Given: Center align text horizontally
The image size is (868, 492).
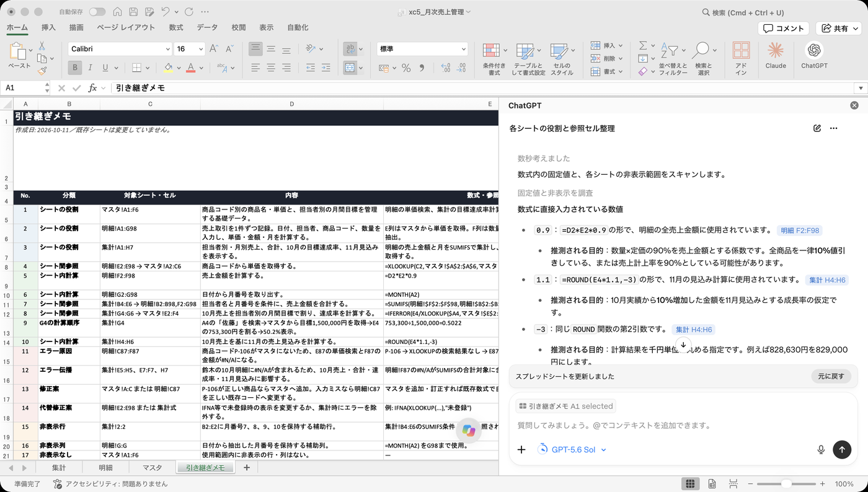Looking at the screenshot, I should tap(271, 68).
